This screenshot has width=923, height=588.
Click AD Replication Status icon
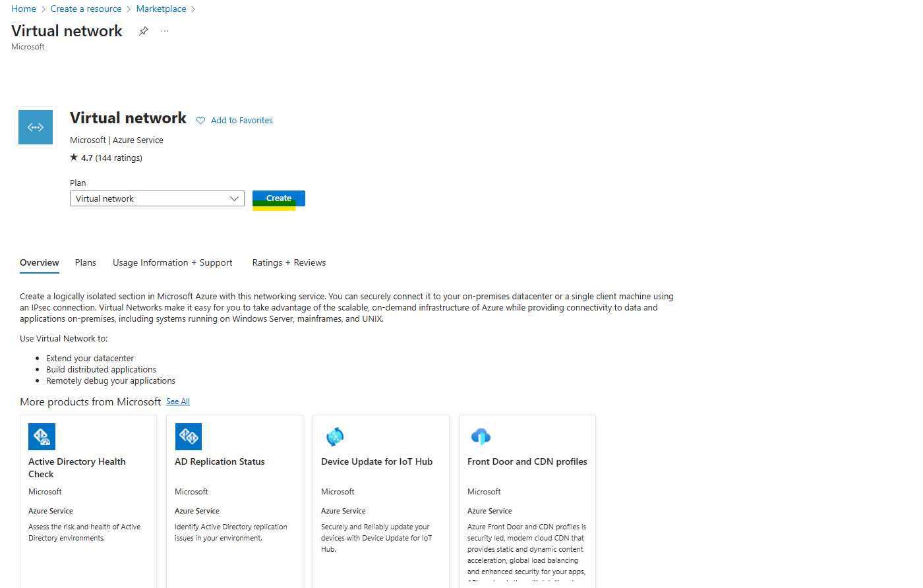click(x=189, y=436)
